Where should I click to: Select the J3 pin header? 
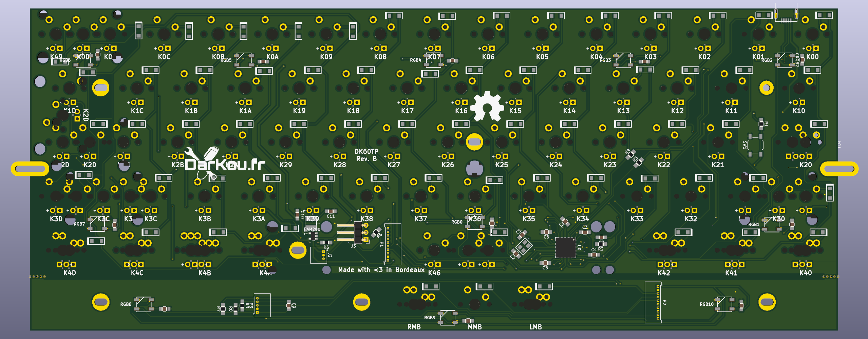tap(354, 232)
